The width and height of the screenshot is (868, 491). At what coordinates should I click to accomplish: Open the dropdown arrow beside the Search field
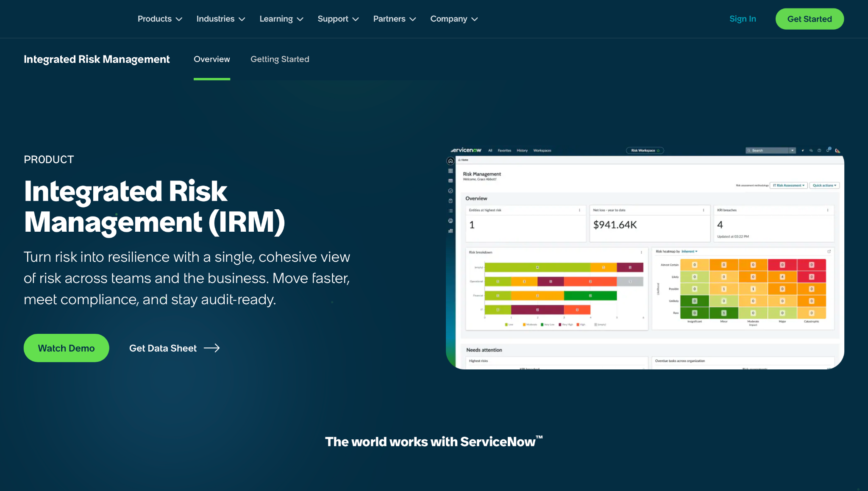(x=793, y=150)
